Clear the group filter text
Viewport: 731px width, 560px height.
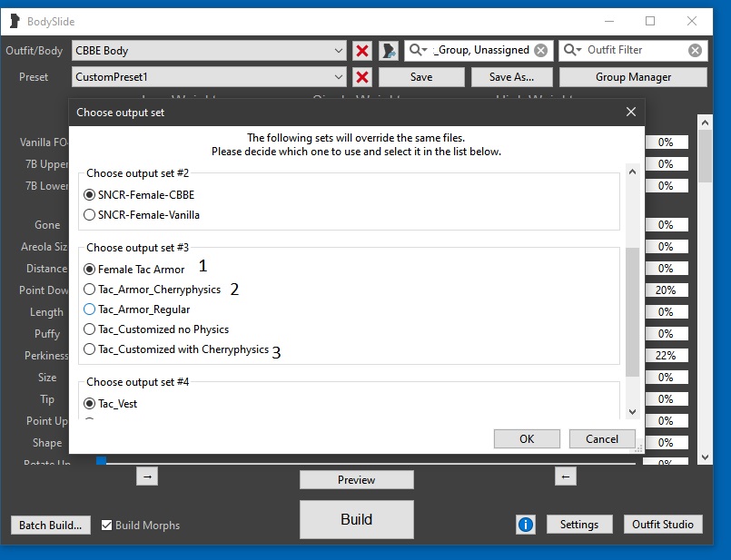[540, 51]
